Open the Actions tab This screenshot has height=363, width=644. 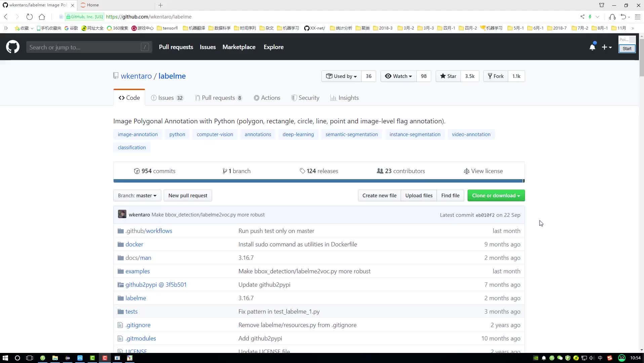tap(267, 98)
